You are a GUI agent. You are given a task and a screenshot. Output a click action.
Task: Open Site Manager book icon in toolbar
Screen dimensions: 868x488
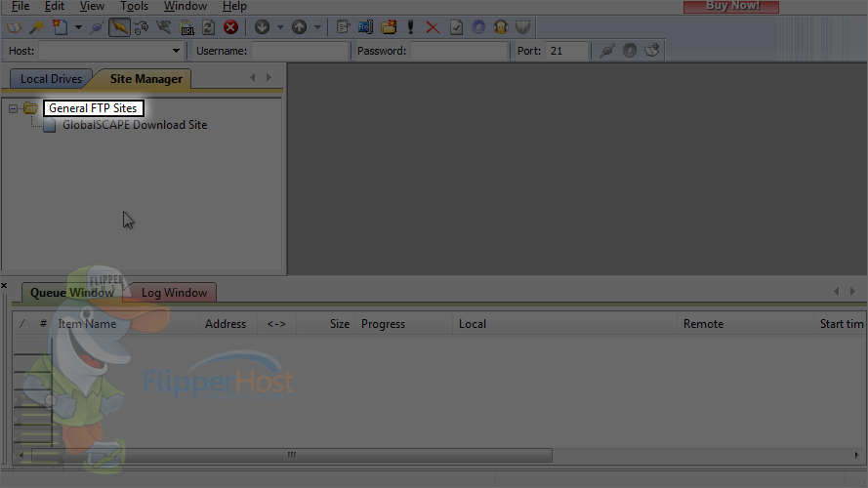(x=14, y=27)
